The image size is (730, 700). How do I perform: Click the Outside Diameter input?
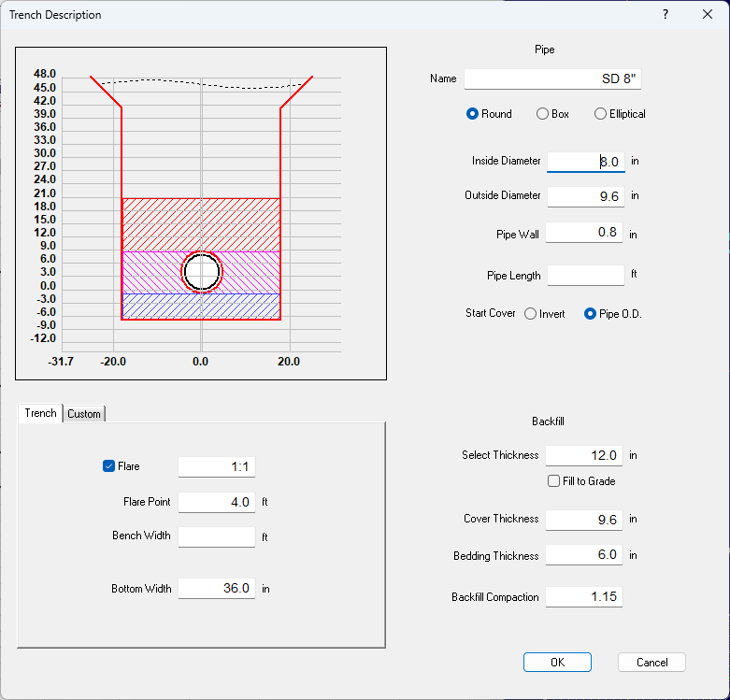tap(585, 196)
